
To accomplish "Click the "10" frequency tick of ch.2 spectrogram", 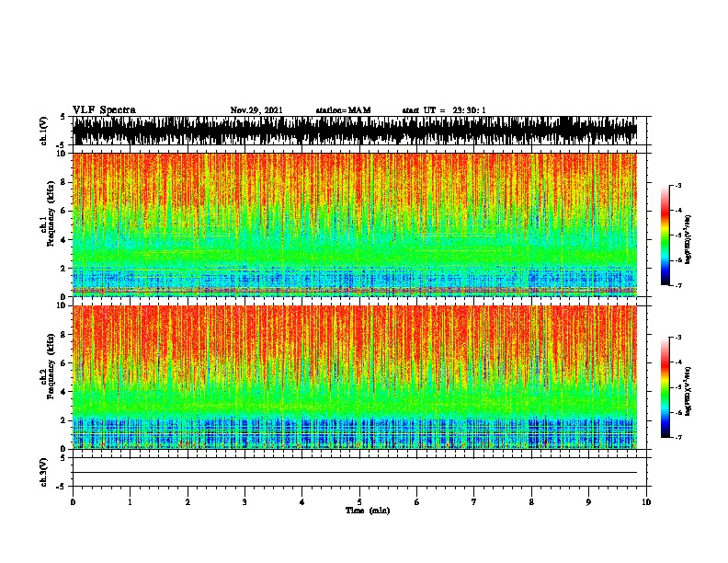I will click(x=63, y=305).
